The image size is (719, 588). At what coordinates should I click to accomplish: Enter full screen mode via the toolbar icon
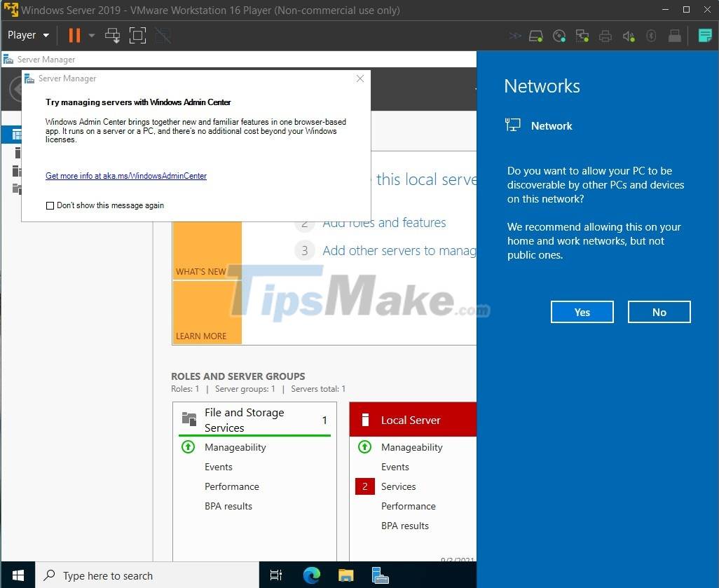point(137,35)
